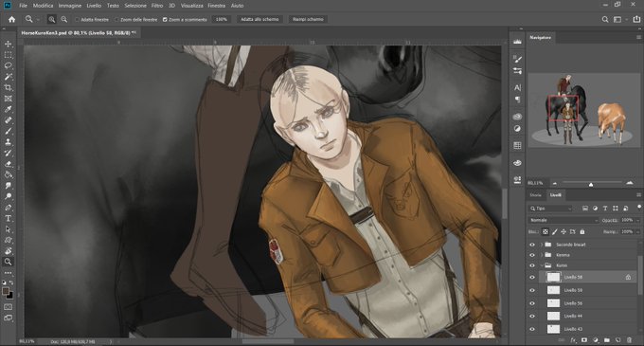Open the Histogram panel icon
This screenshot has height=346, width=644.
[x=517, y=42]
